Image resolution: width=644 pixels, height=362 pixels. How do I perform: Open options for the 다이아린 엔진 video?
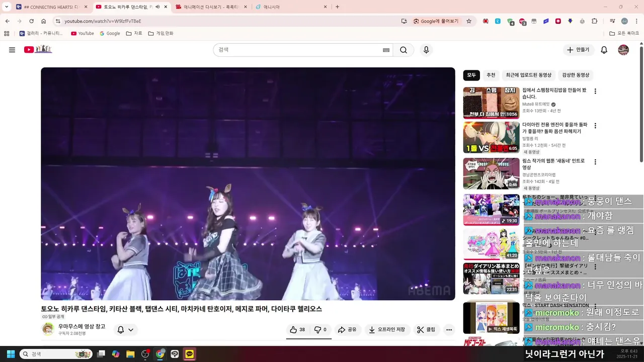pyautogui.click(x=595, y=126)
